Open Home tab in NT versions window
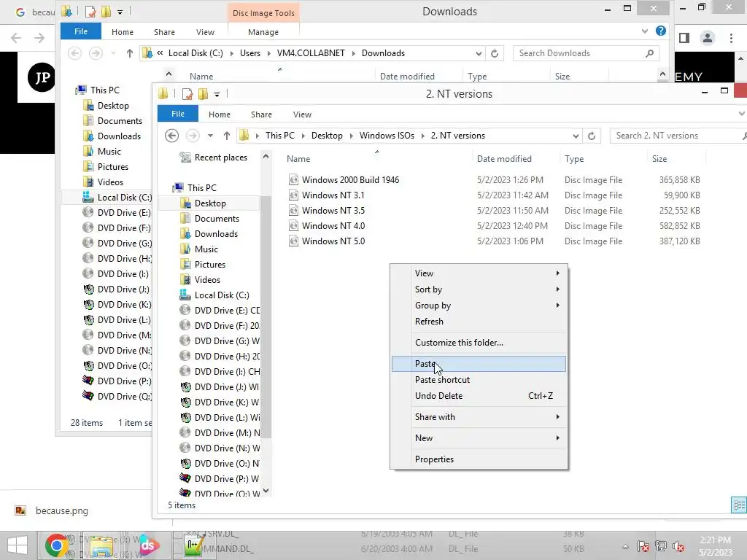This screenshot has height=560, width=747. pyautogui.click(x=219, y=114)
